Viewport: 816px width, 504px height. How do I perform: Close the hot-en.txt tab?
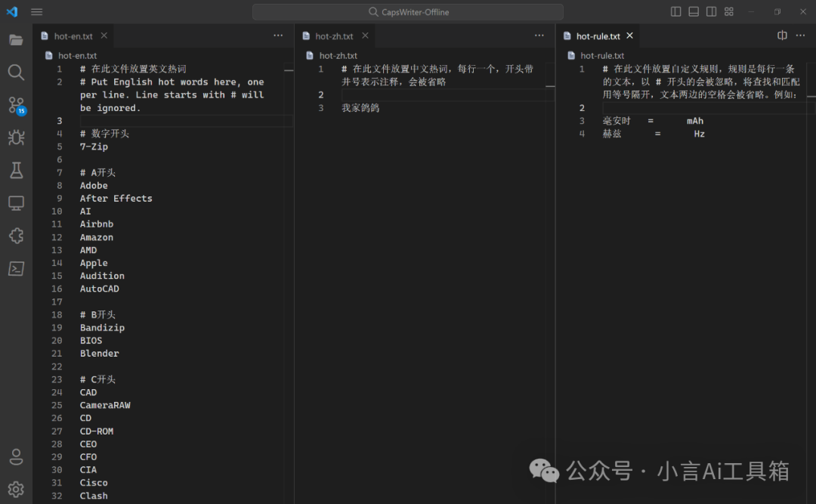[104, 36]
